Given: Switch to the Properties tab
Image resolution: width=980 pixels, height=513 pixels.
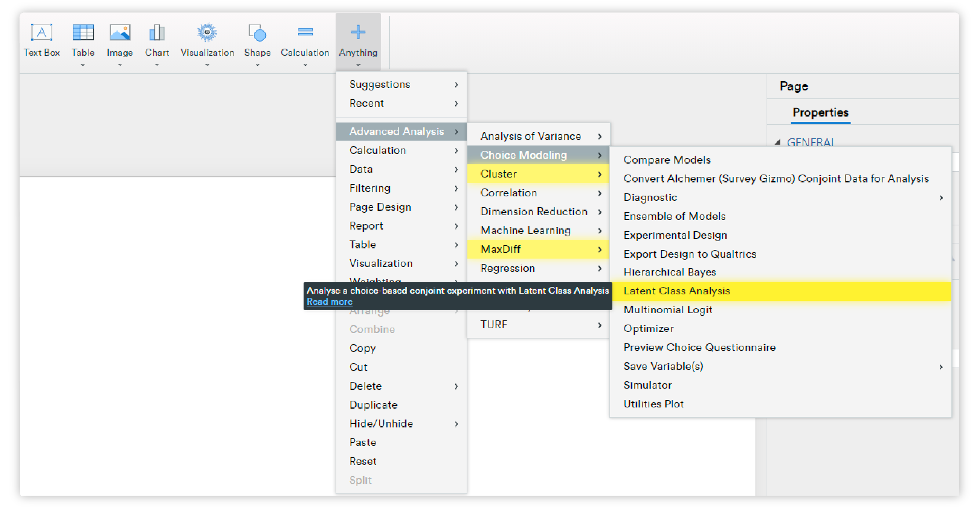Looking at the screenshot, I should [x=820, y=112].
